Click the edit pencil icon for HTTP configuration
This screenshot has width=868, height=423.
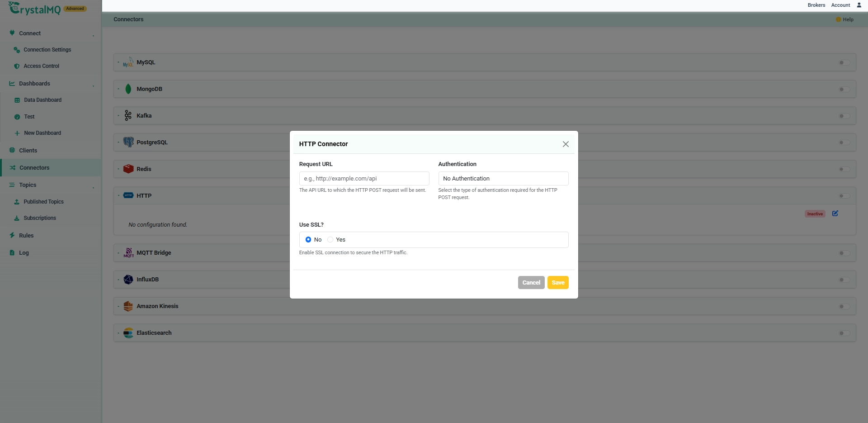835,214
